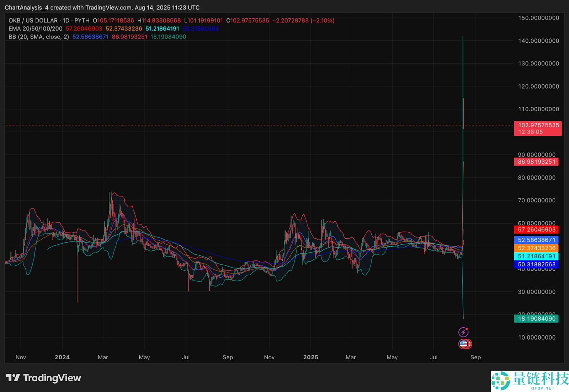Image resolution: width=569 pixels, height=392 pixels.
Task: Open the US flag economic event marker
Action: coord(463,344)
